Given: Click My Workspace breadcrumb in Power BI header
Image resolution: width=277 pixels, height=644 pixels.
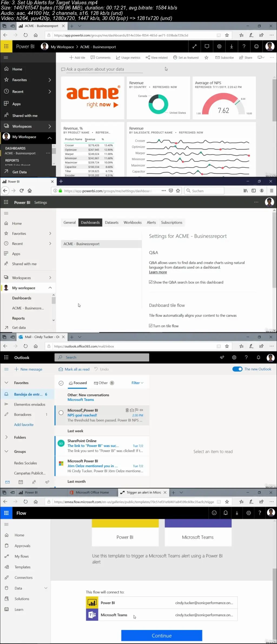Looking at the screenshot, I should coord(62,47).
